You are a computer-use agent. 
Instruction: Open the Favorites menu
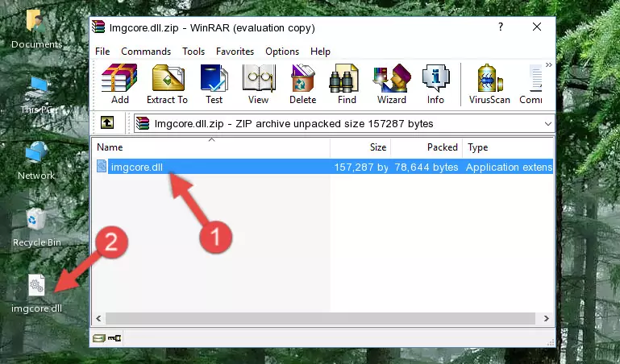[x=235, y=52]
